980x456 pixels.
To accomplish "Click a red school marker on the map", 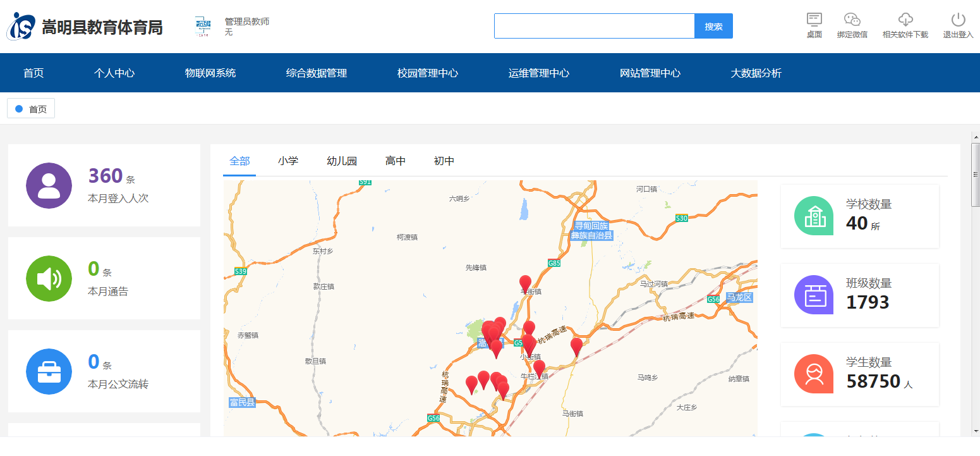I will [x=524, y=281].
